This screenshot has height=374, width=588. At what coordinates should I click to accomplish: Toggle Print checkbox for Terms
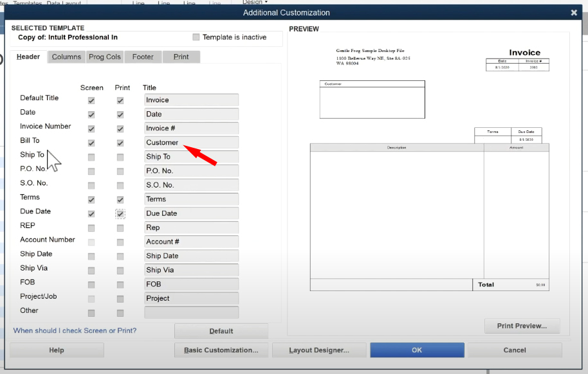(120, 200)
